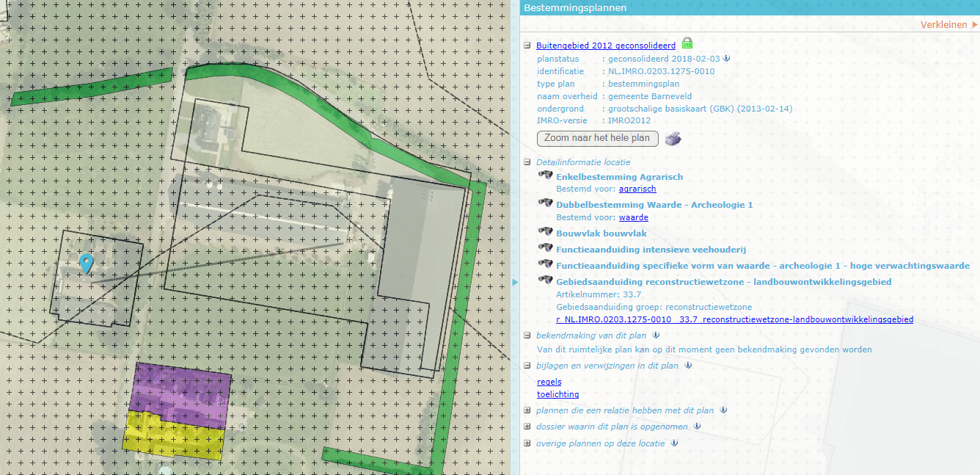The image size is (980, 475).
Task: Click the Bestemmingsplannen panel title
Action: click(x=575, y=7)
